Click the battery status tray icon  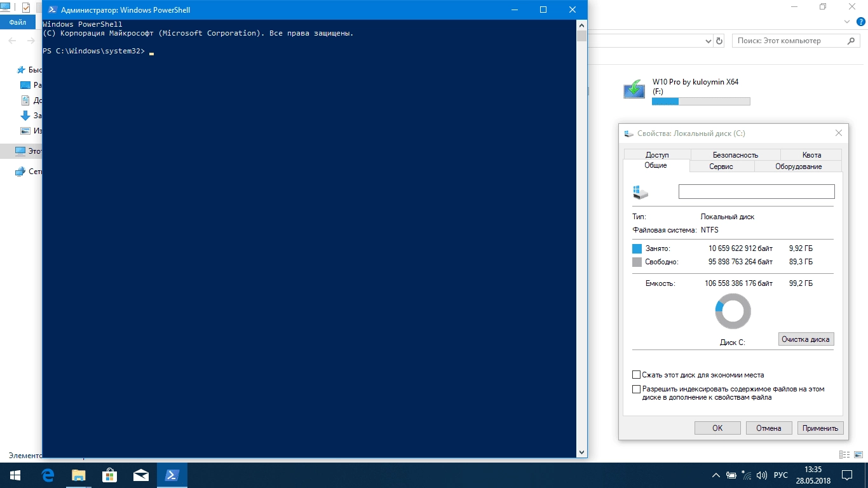731,475
